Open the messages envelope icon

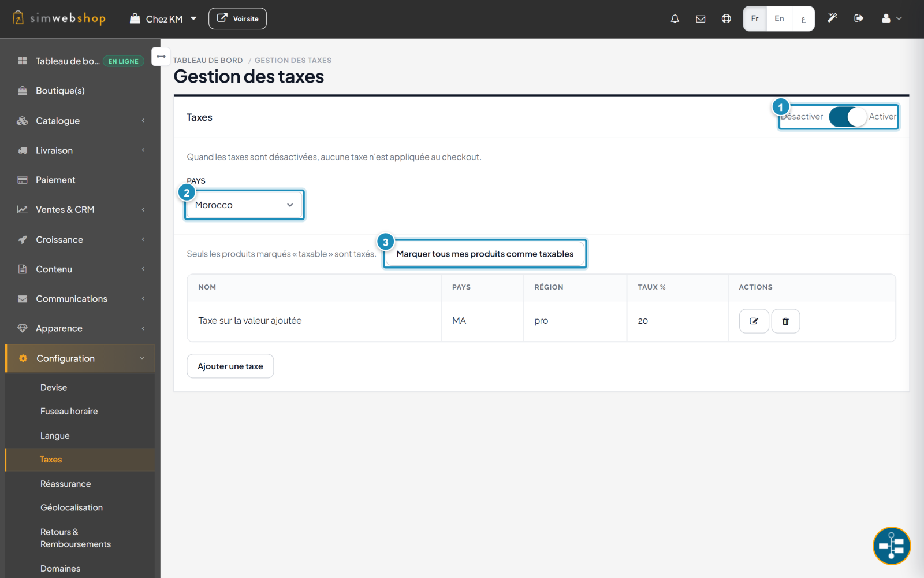coord(701,18)
